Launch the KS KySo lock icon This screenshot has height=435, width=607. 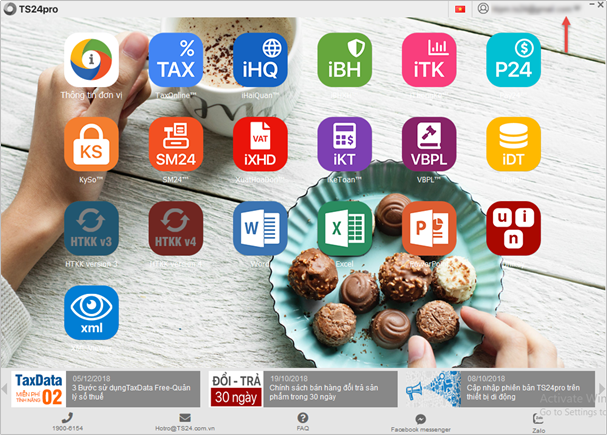[x=91, y=144]
